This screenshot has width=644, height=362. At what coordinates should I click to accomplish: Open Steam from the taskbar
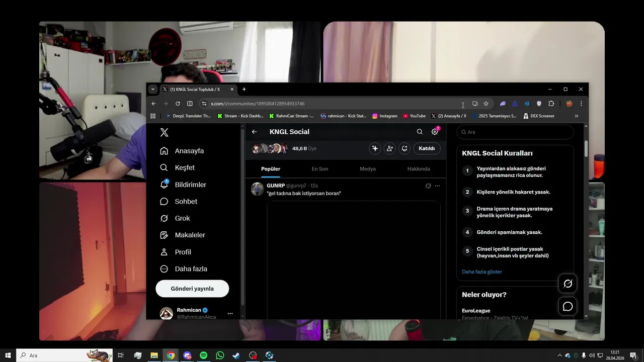[x=236, y=355]
